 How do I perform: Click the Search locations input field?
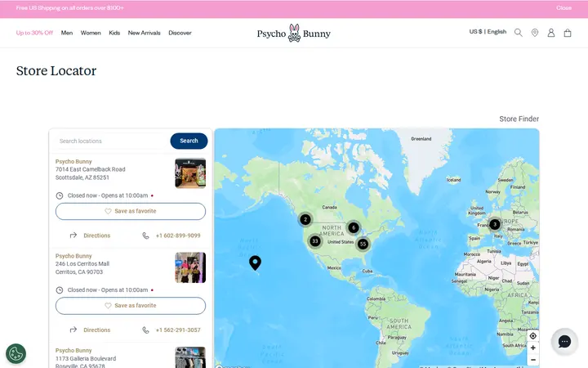coord(111,141)
